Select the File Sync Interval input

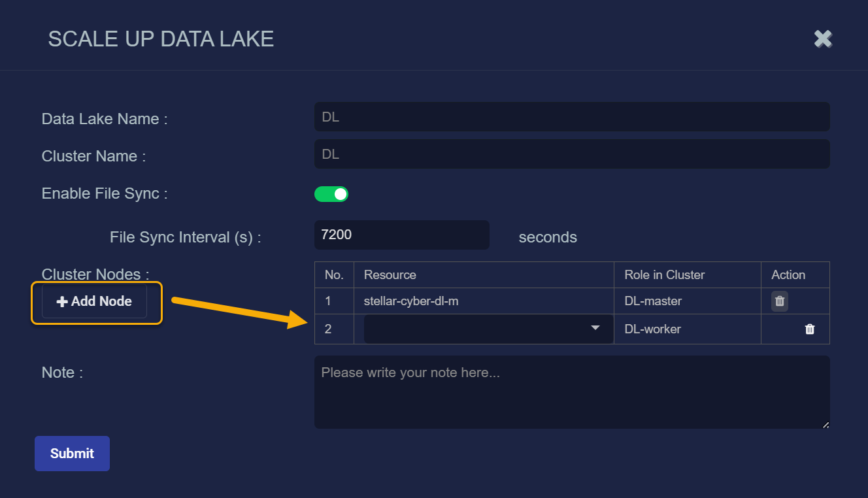tap(401, 235)
